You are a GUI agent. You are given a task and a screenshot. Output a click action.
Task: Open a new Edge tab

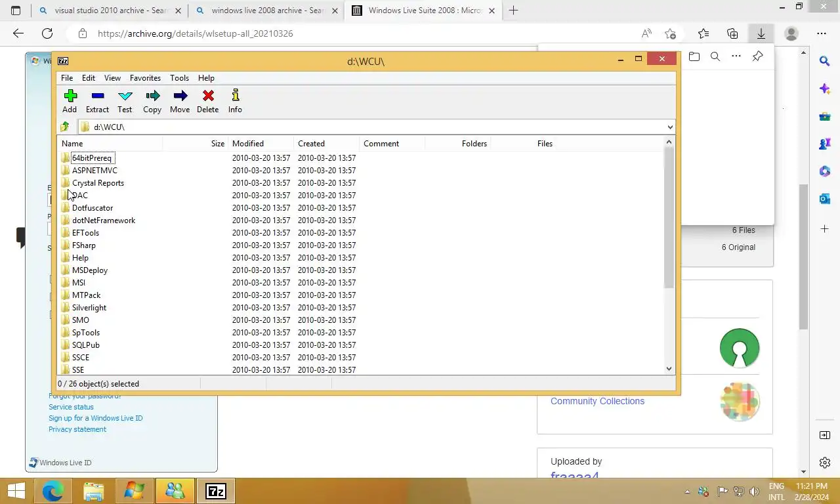513,10
